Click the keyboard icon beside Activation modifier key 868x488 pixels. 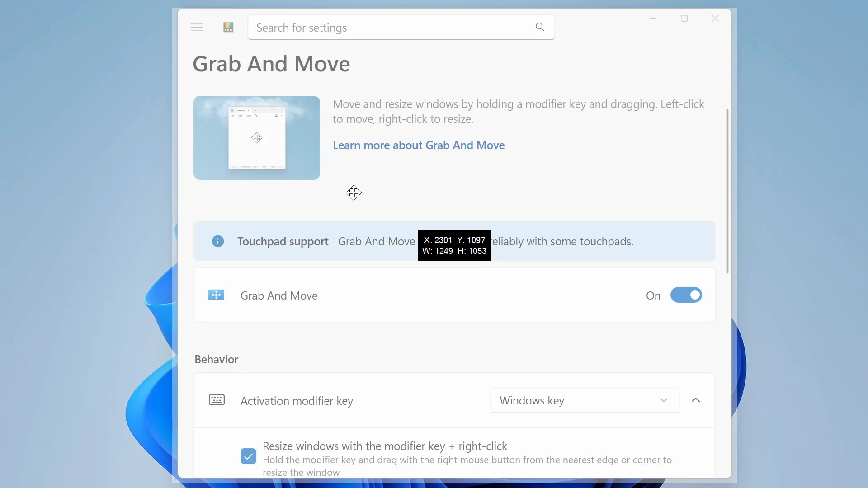coord(217,400)
